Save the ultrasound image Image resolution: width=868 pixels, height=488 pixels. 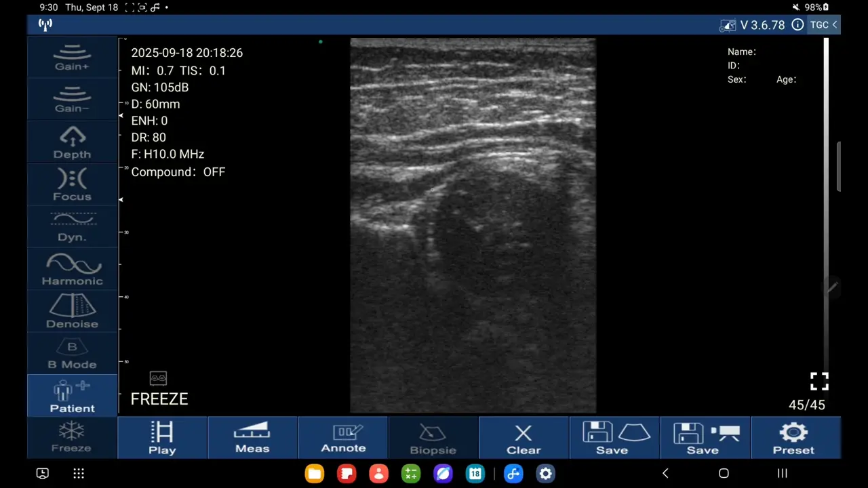(614, 438)
